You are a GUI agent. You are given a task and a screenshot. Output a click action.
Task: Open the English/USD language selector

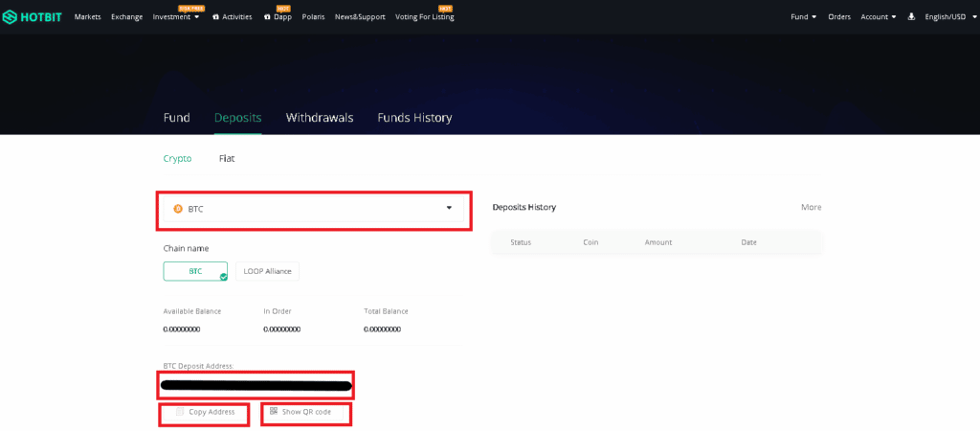[948, 17]
